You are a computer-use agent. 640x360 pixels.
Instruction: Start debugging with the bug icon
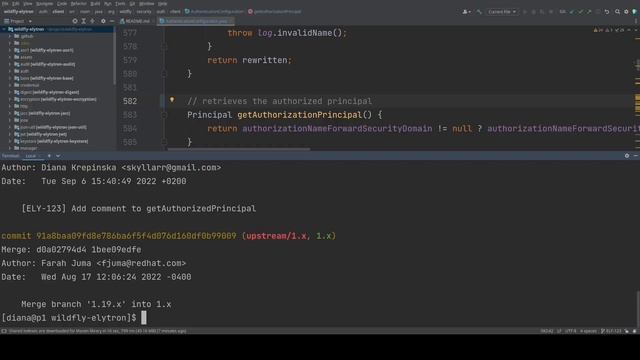pyautogui.click(x=533, y=12)
